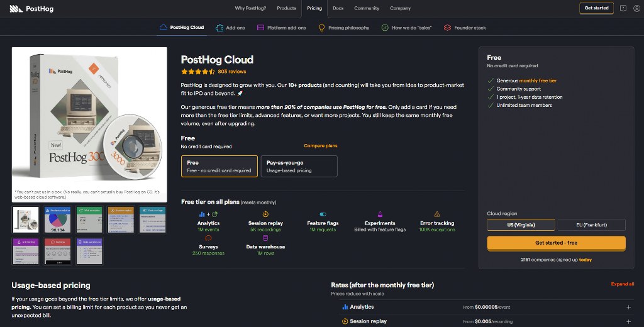Click the PostHog logo in header
The width and height of the screenshot is (644, 327).
[x=31, y=9]
